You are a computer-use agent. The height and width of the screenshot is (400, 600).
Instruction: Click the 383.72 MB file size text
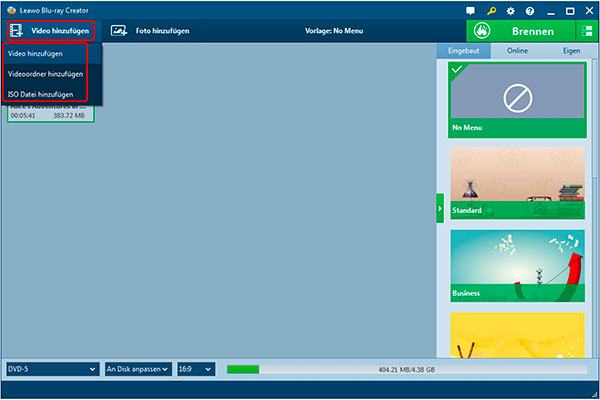tap(69, 115)
